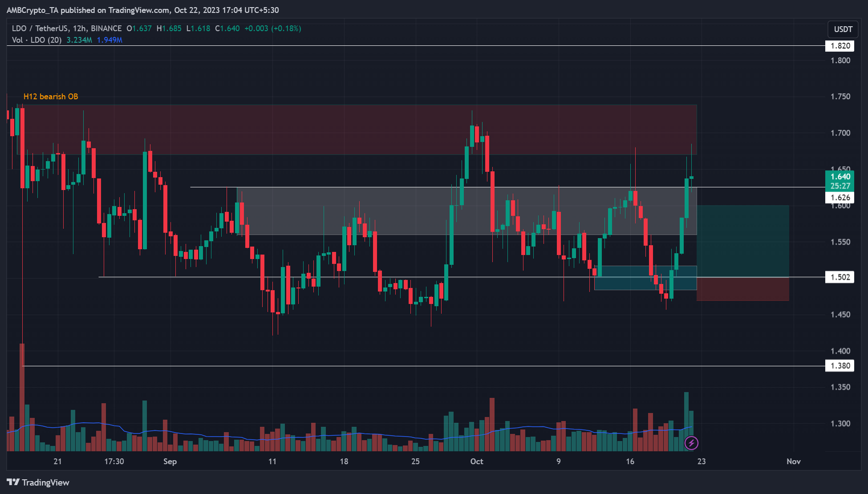This screenshot has width=868, height=494.
Task: Click the Nov date on time axis
Action: [794, 462]
